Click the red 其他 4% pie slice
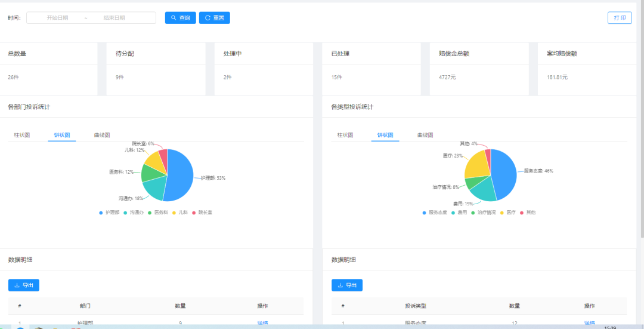 (x=488, y=156)
